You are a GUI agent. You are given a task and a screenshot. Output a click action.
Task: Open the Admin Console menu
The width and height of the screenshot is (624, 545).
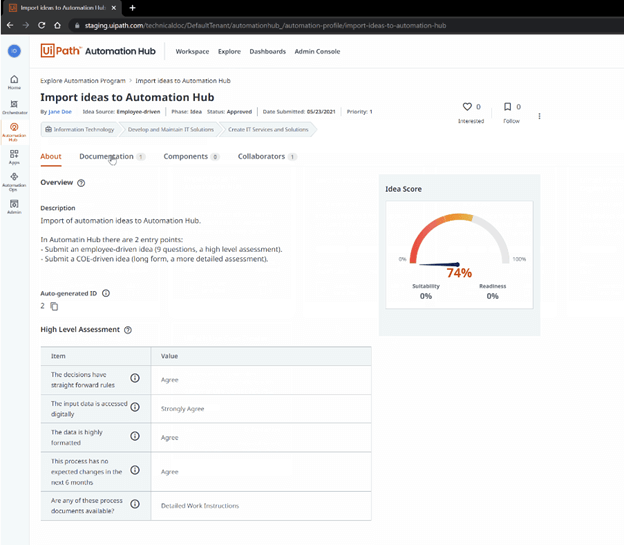[x=317, y=51]
